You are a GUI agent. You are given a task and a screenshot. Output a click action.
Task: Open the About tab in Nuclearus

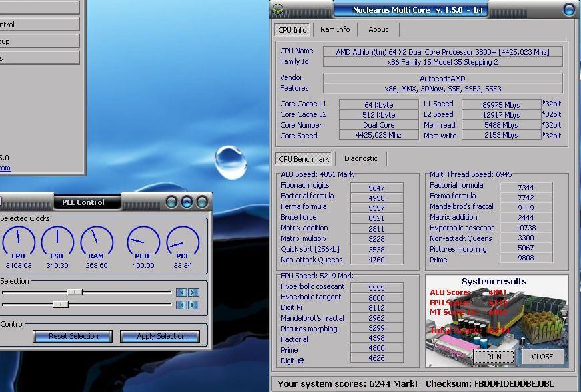378,29
